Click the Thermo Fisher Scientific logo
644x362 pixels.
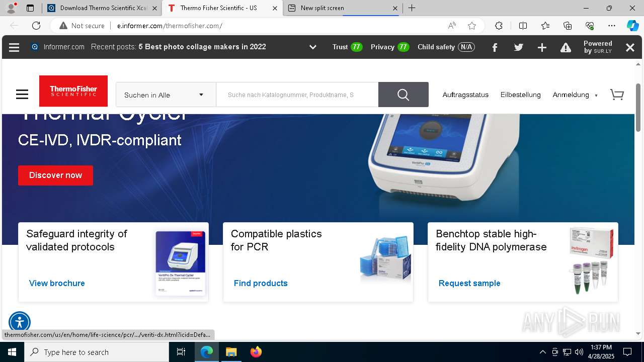pyautogui.click(x=73, y=91)
